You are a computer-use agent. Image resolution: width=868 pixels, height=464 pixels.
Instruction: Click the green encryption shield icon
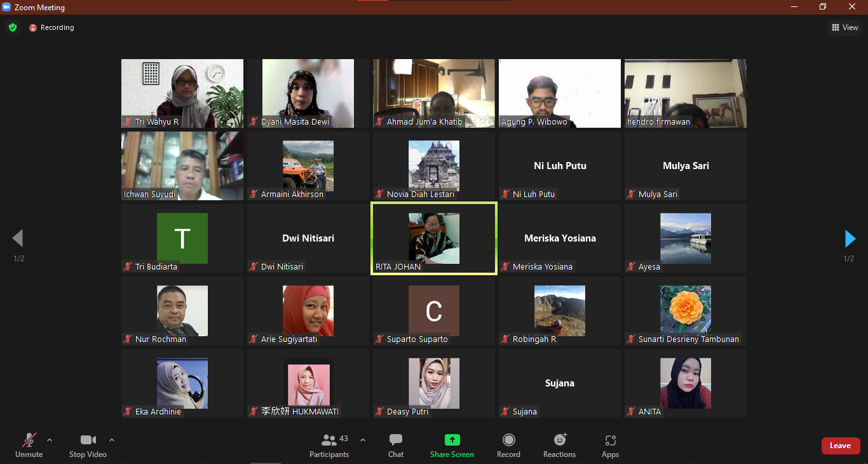point(13,27)
